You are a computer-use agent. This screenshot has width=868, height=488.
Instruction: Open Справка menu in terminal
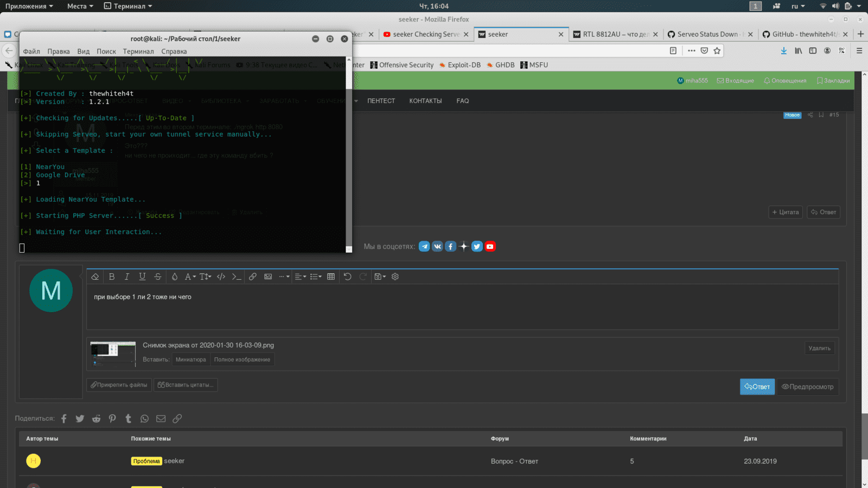tap(174, 52)
